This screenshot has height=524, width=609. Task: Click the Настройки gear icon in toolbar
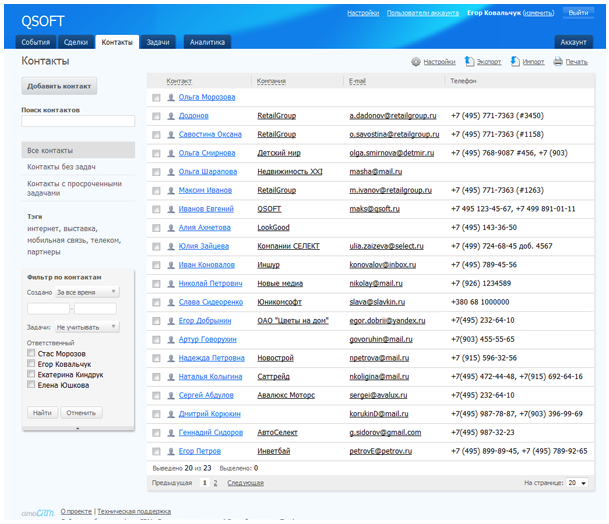415,62
